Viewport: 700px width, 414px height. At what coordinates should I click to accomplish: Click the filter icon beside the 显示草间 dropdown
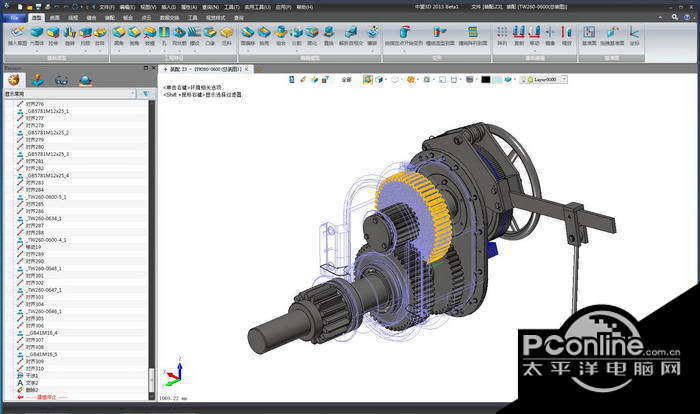click(148, 94)
